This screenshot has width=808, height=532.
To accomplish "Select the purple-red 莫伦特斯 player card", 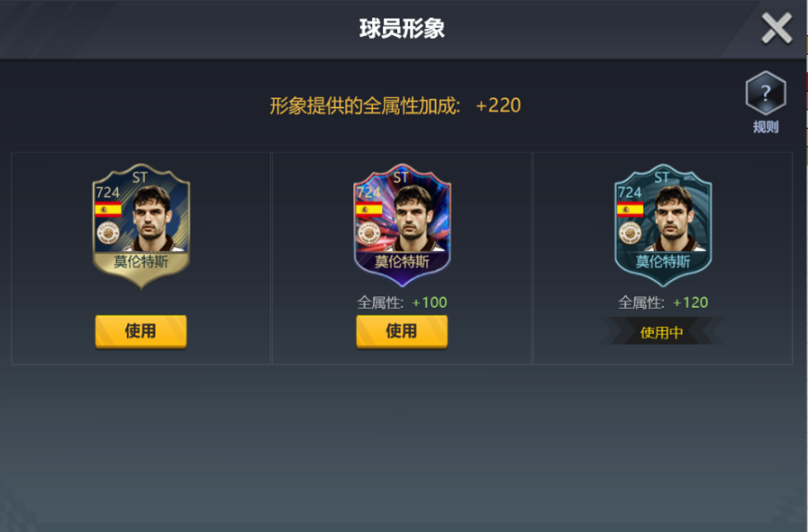I will coord(402,225).
